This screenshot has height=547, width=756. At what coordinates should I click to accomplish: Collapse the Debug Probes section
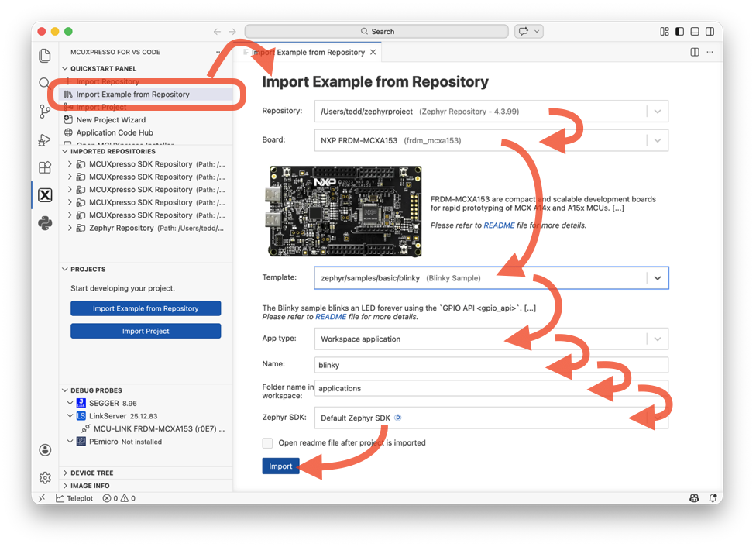tap(65, 390)
